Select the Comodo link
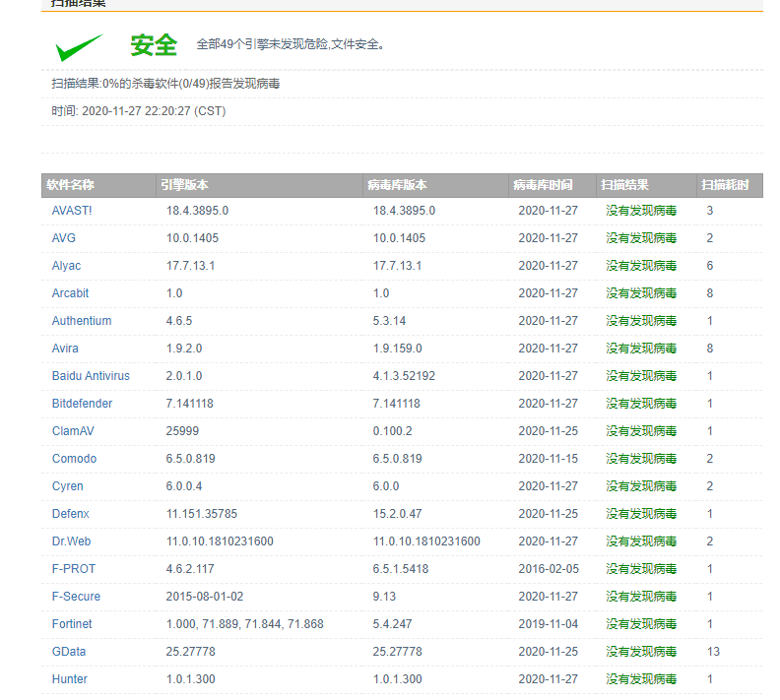 coord(74,459)
